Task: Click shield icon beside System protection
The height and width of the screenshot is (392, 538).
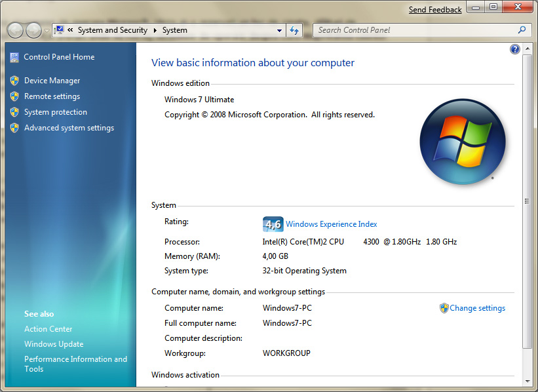Action: point(14,112)
